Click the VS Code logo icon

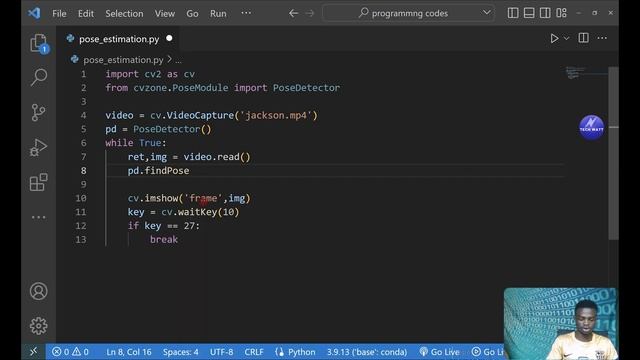[34, 13]
